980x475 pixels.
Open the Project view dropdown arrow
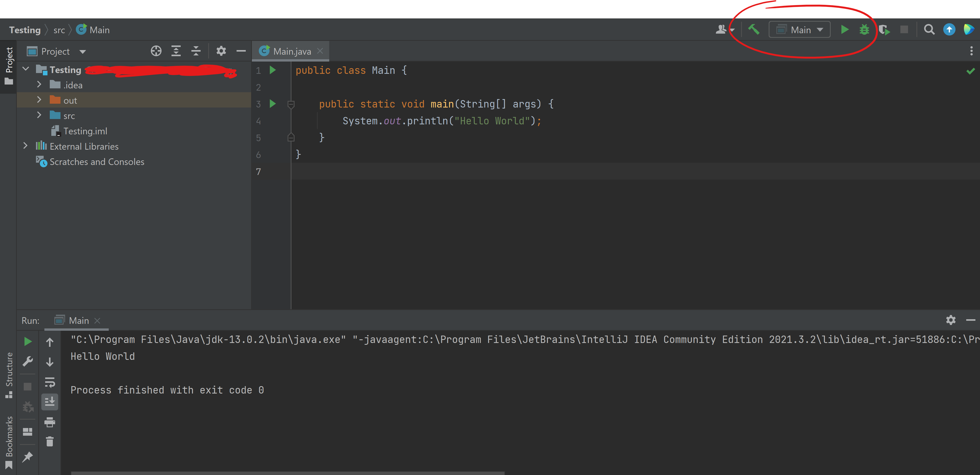tap(82, 52)
